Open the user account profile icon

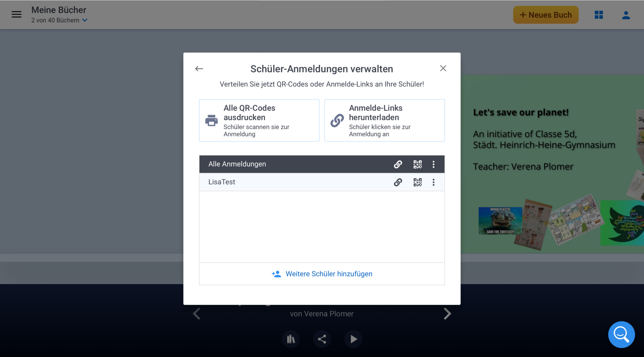(626, 15)
